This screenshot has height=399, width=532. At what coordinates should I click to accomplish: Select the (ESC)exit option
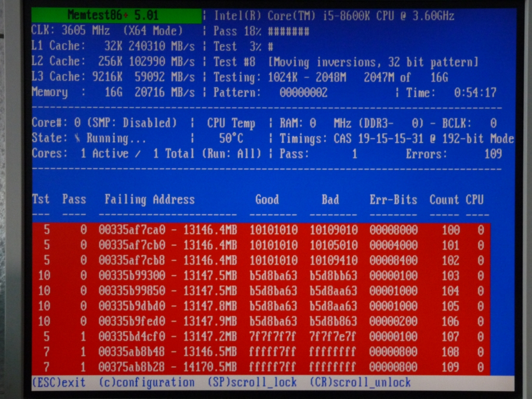[59, 382]
